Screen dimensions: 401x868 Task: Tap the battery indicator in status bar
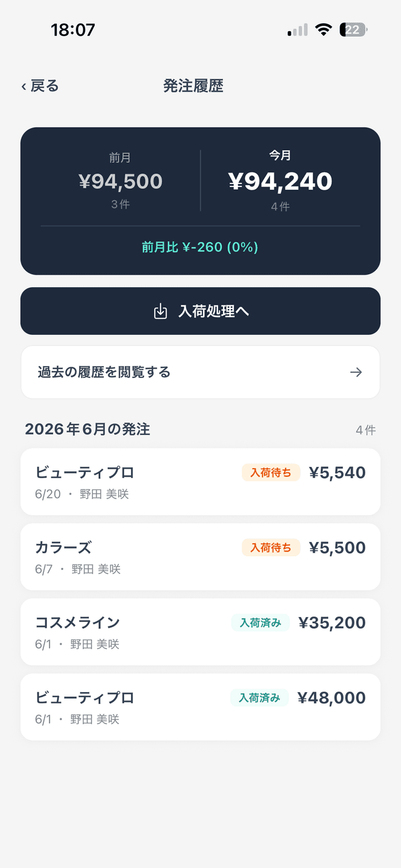pos(354,29)
